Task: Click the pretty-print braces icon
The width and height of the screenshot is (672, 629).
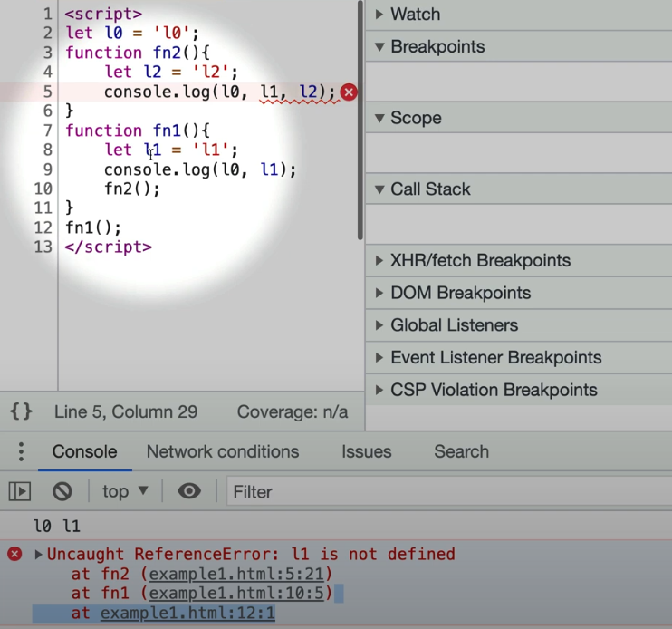Action: (21, 411)
